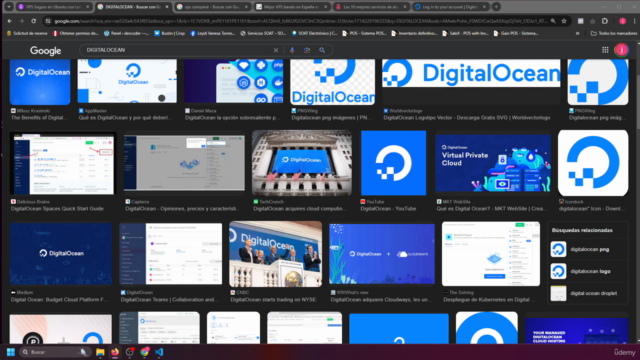Close the DIGITALOCEAN search tab
The image size is (640, 360).
click(167, 7)
